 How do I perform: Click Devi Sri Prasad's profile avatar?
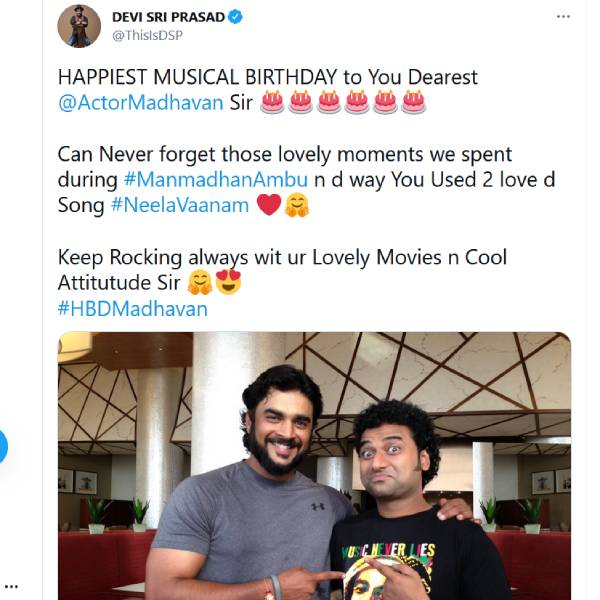tap(79, 26)
